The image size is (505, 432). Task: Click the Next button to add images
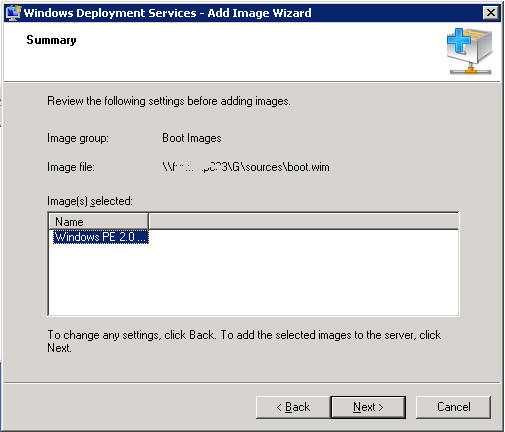368,407
